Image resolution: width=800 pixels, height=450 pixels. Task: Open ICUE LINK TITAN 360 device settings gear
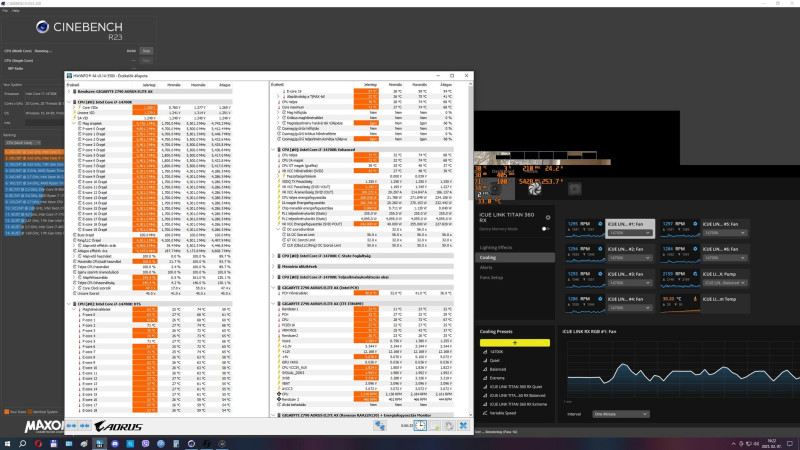(x=548, y=217)
